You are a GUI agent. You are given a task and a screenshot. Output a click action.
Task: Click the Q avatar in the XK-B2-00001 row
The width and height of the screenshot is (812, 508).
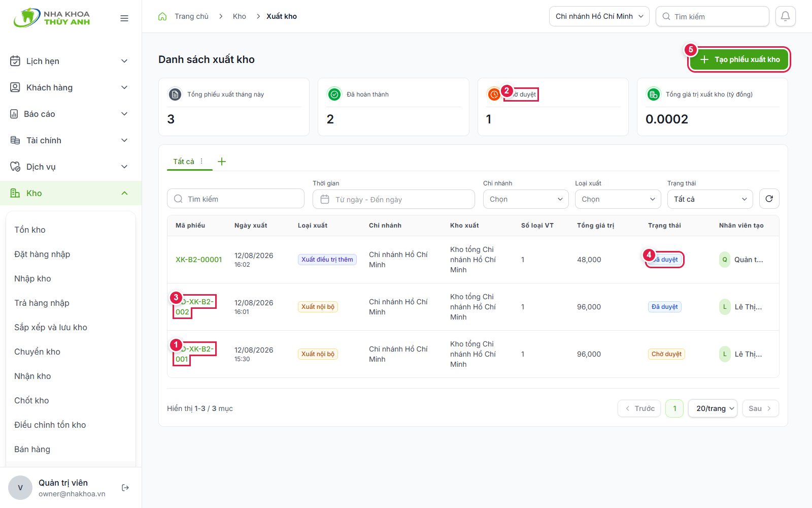(725, 260)
